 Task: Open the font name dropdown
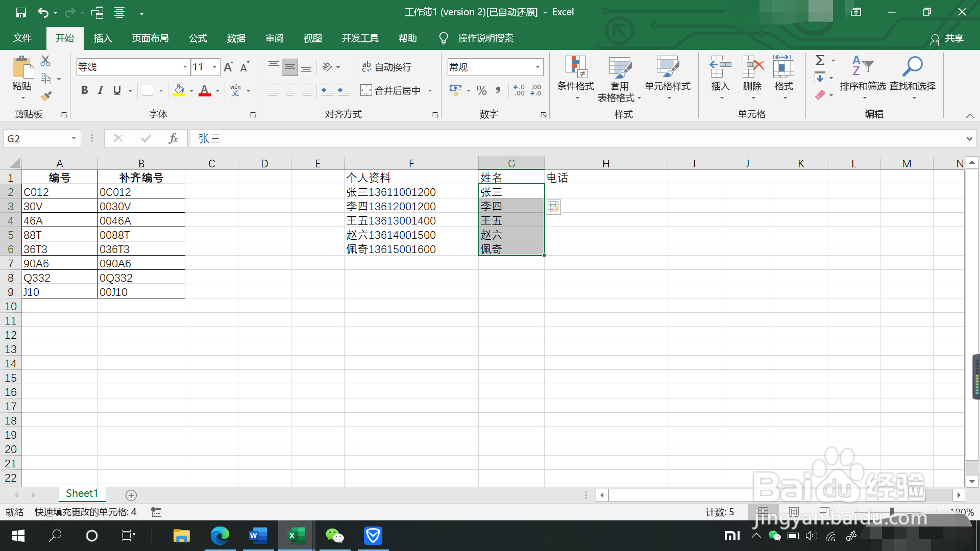coord(185,67)
